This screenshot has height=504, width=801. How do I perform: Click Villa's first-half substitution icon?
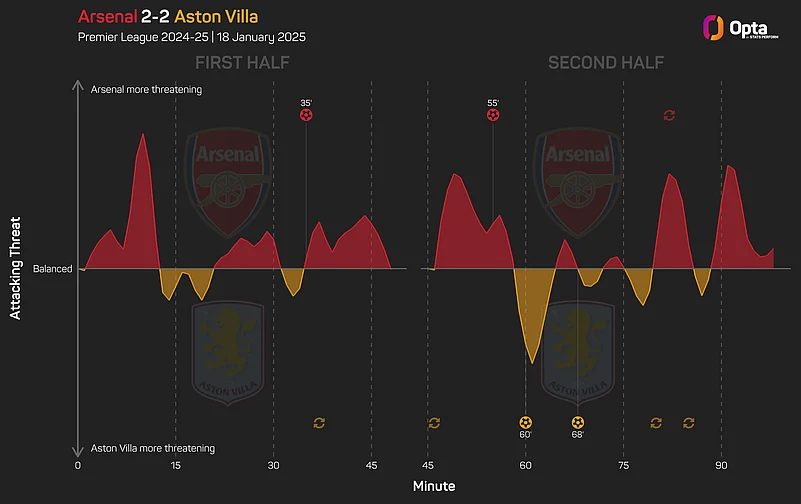pos(319,423)
